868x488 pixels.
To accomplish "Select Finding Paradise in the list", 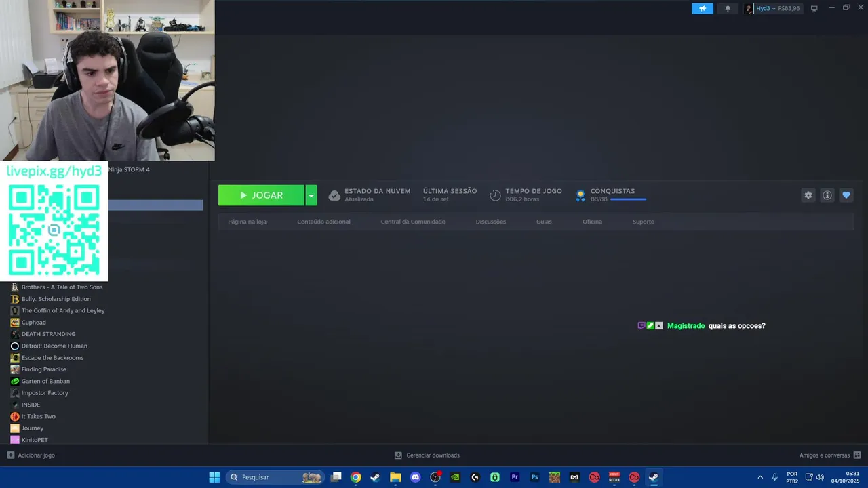I will pos(43,369).
